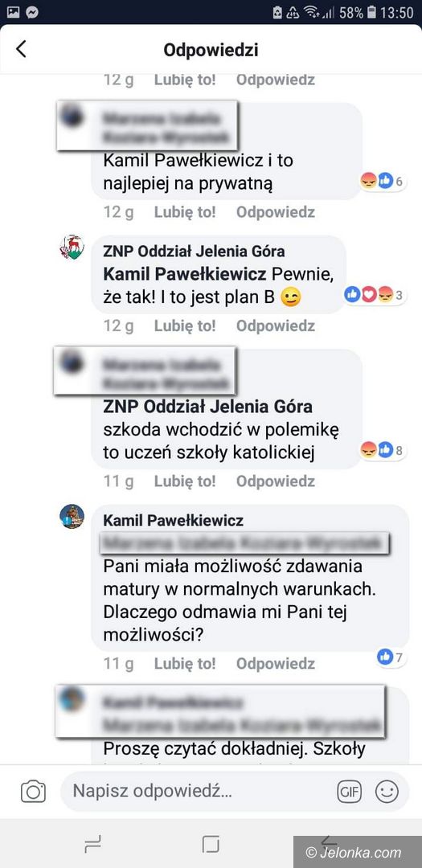Tap Android recent apps navigation icon
The height and width of the screenshot is (868, 422).
[92, 844]
